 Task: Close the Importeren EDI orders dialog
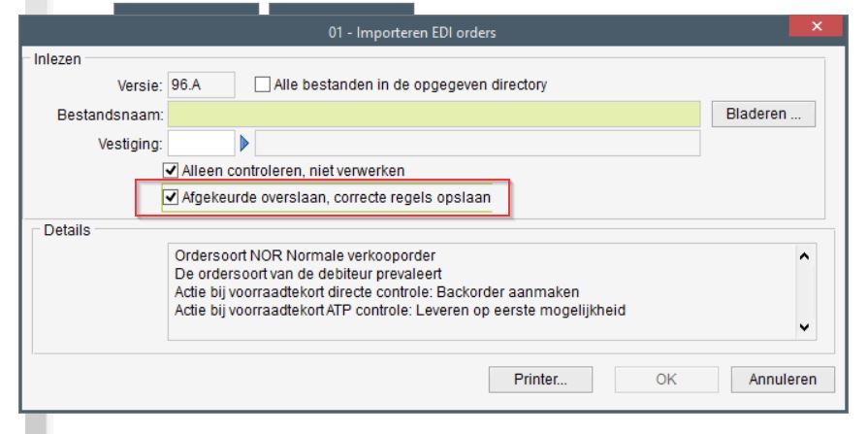coord(817,26)
